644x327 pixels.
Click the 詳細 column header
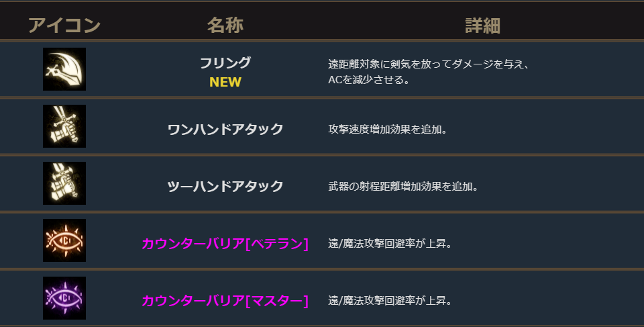483,26
